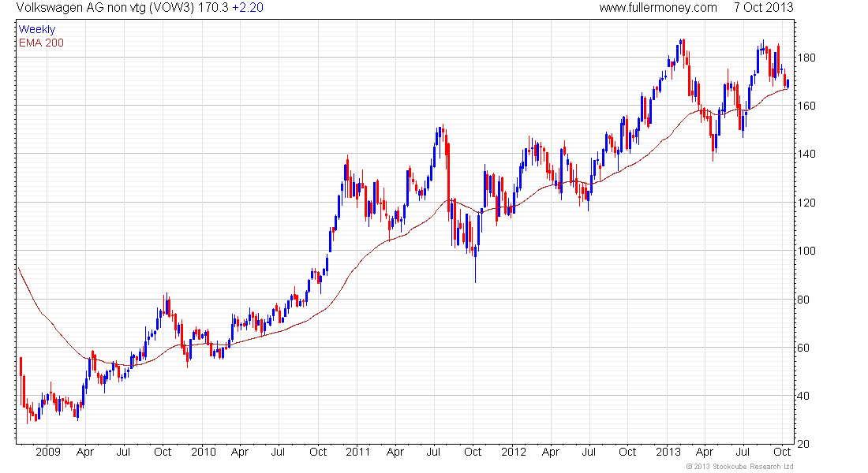Click the 180 price axis label
This screenshot has height=473, width=868.
pyautogui.click(x=806, y=58)
